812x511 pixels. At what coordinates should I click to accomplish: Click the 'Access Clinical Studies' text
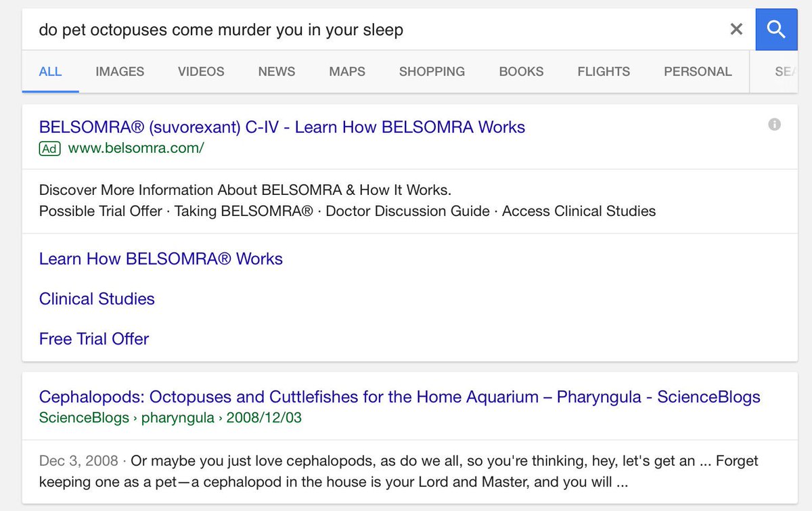pyautogui.click(x=579, y=211)
